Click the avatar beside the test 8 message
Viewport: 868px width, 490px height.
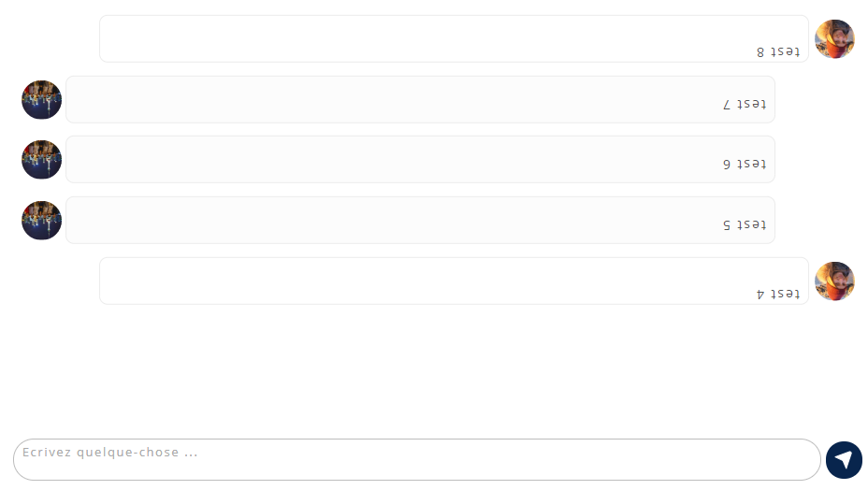pyautogui.click(x=834, y=38)
